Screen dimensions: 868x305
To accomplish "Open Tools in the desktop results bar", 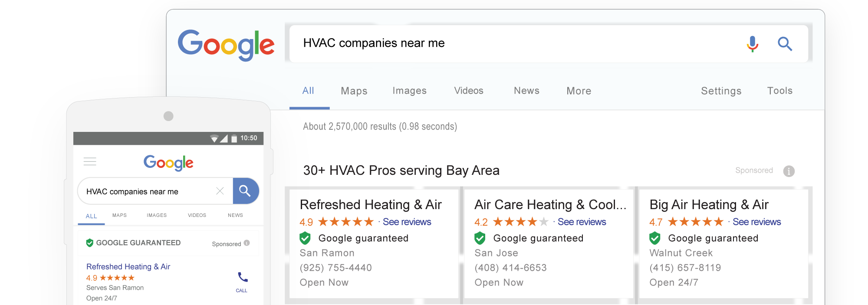I will point(780,91).
